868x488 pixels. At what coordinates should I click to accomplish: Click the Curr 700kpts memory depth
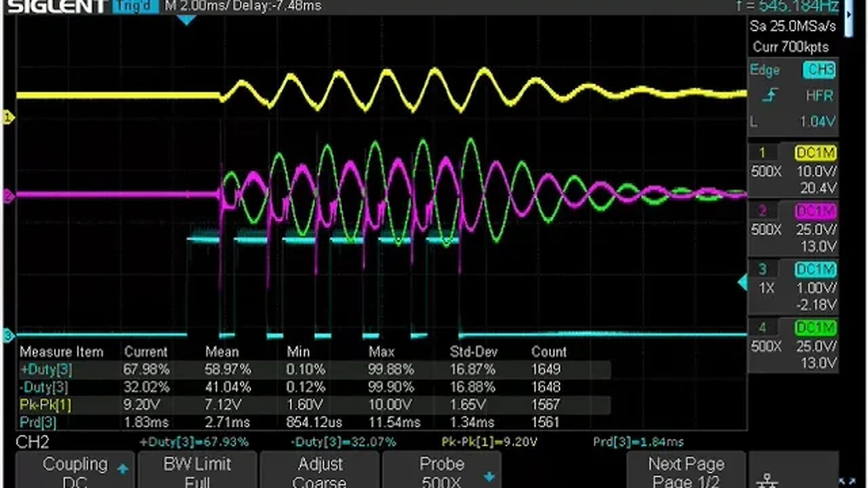(790, 47)
